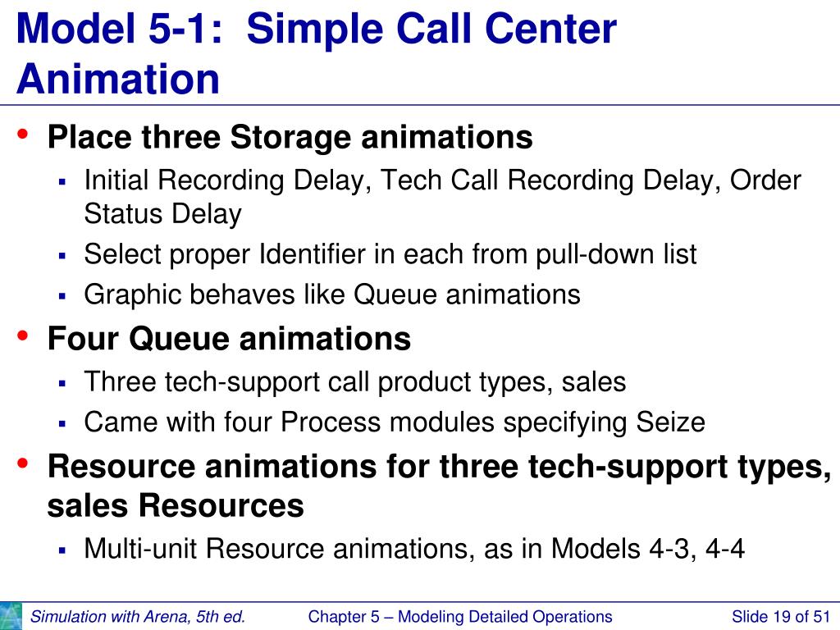
Task: Click the square bullet before 'Three tech-support call'
Action: [62, 384]
